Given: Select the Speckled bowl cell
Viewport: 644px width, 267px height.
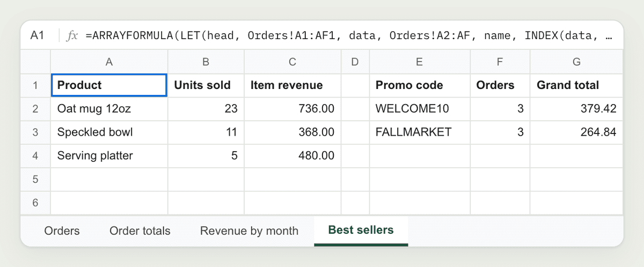Looking at the screenshot, I should point(109,132).
